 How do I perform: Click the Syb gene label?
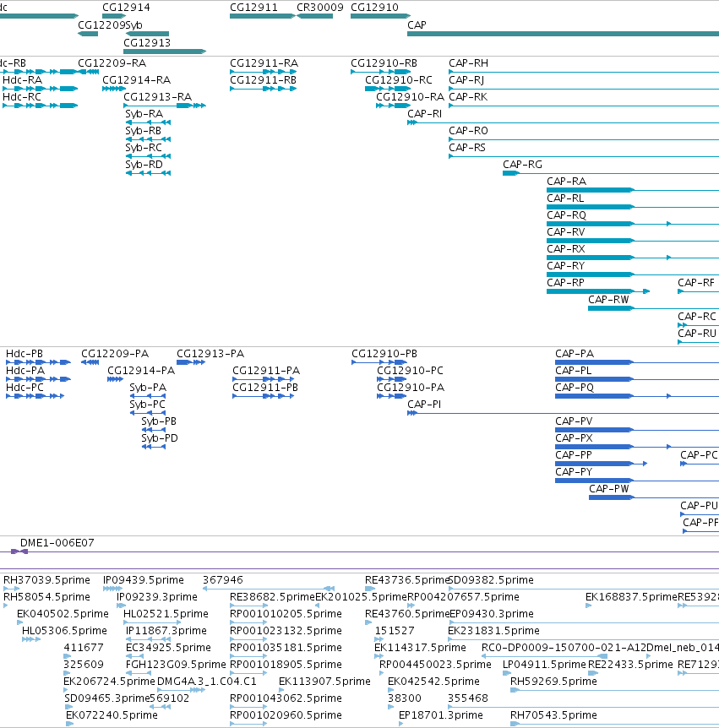click(x=133, y=25)
